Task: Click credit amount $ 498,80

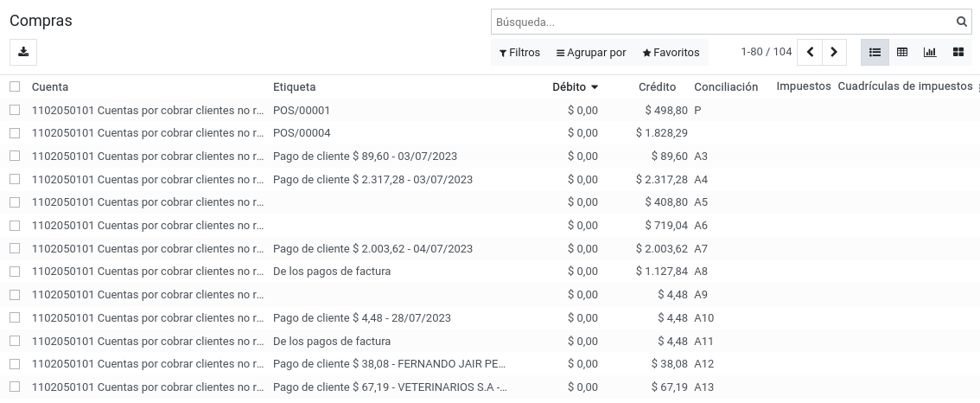Action: [666, 110]
